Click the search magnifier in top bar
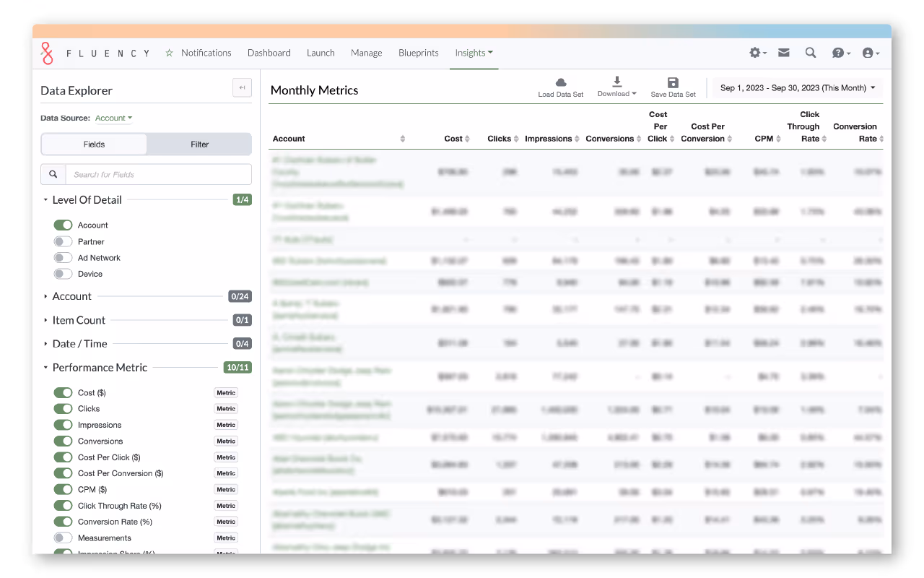The width and height of the screenshot is (924, 578). 811,53
